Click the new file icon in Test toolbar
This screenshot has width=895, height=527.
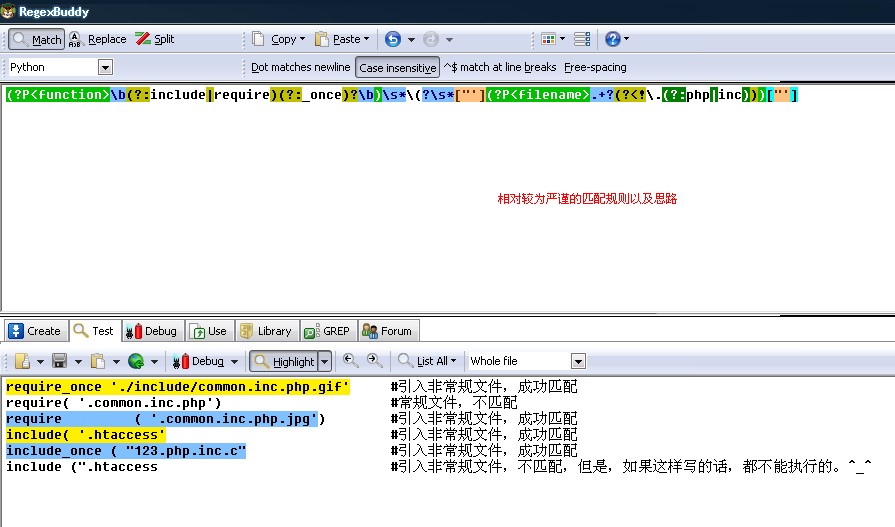pyautogui.click(x=22, y=361)
